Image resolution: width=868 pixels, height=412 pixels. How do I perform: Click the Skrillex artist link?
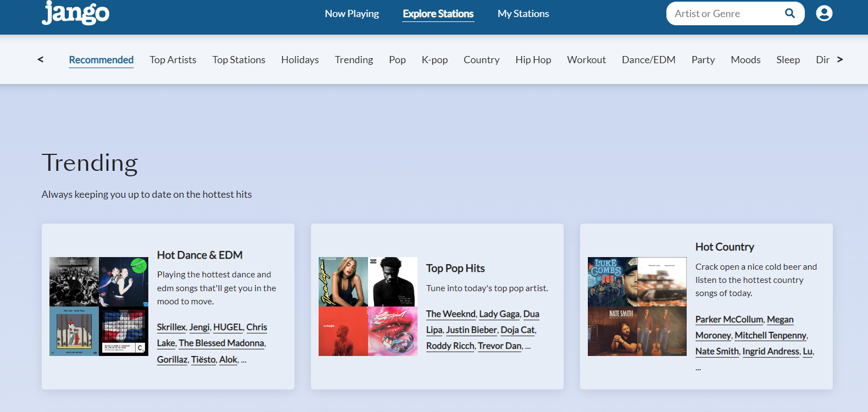coord(171,327)
